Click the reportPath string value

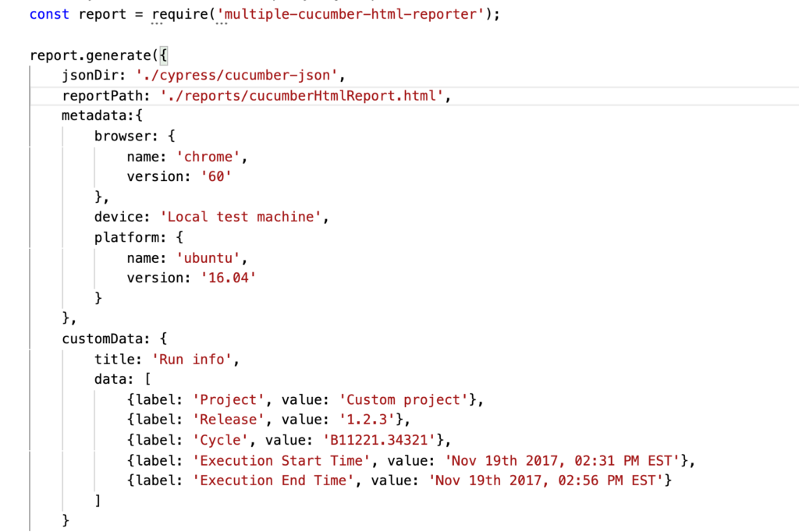[302, 95]
